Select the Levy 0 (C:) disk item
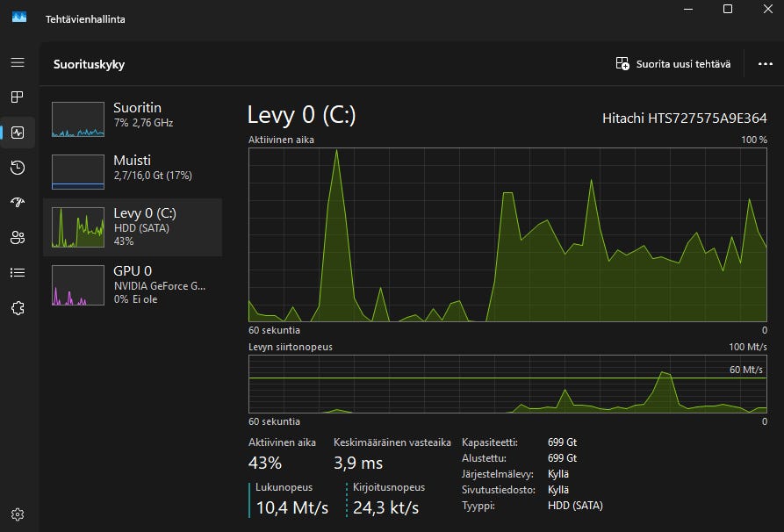The image size is (784, 532). click(x=133, y=227)
